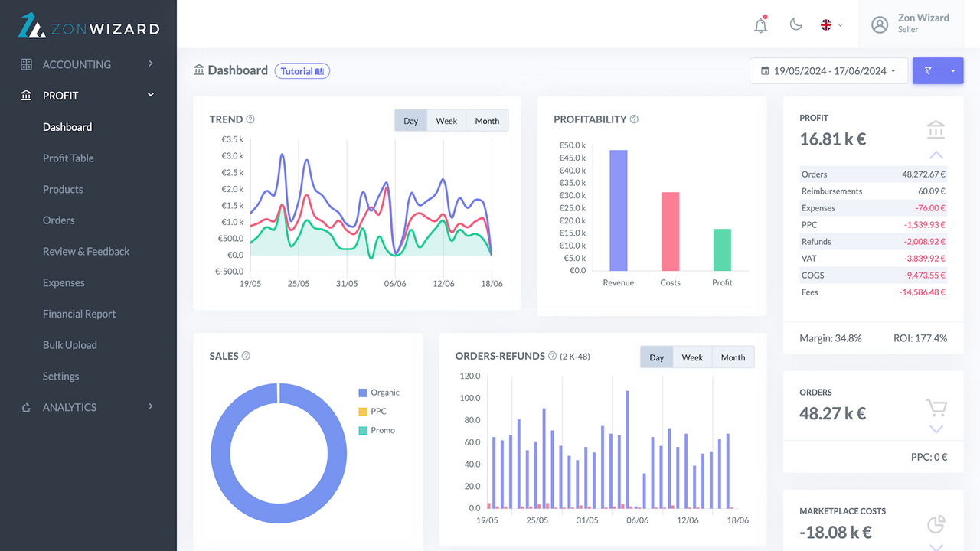Click the PPC: 0 € text in Orders card
Viewport: 980px width, 551px height.
click(929, 457)
